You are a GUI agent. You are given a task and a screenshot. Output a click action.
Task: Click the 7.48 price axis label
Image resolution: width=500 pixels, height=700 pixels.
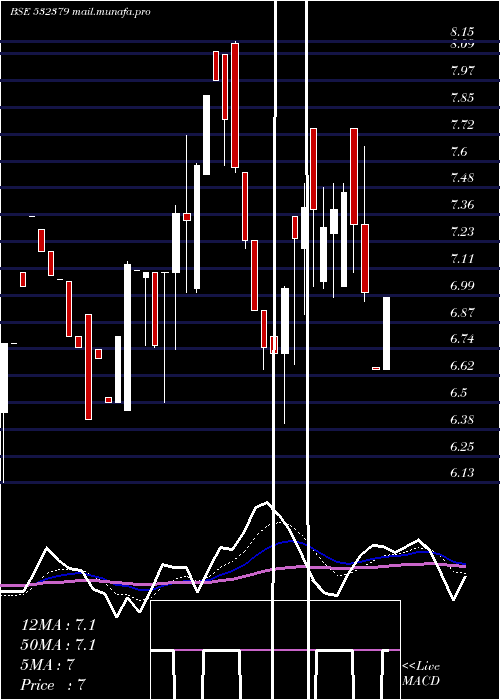pos(462,178)
